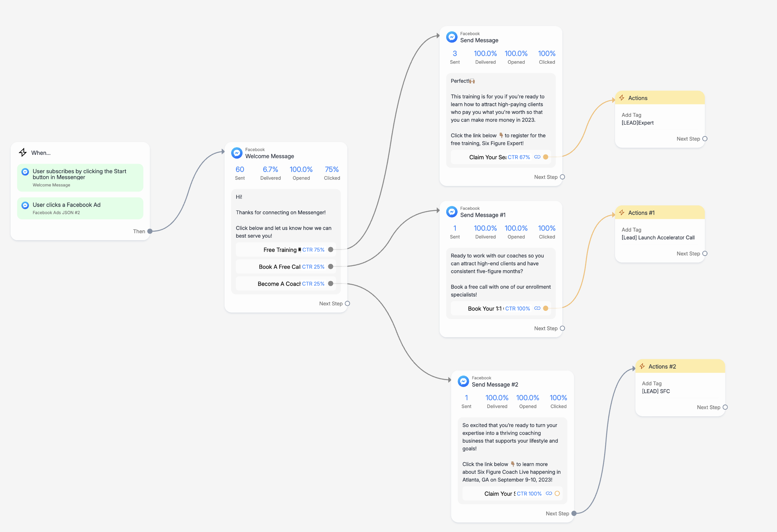Click the Welcome Message text bubble starting with Hi!

tap(286, 216)
